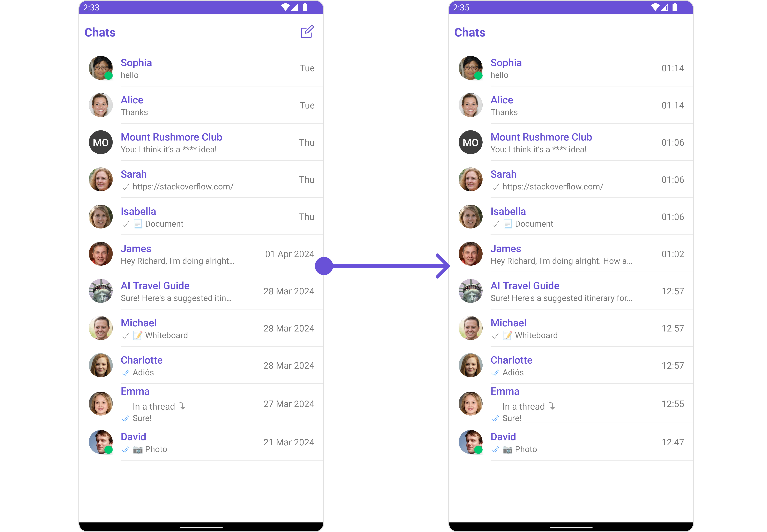Select James chat dated 01 Apr 2024
Viewport: 767px width, 532px height.
tap(201, 254)
